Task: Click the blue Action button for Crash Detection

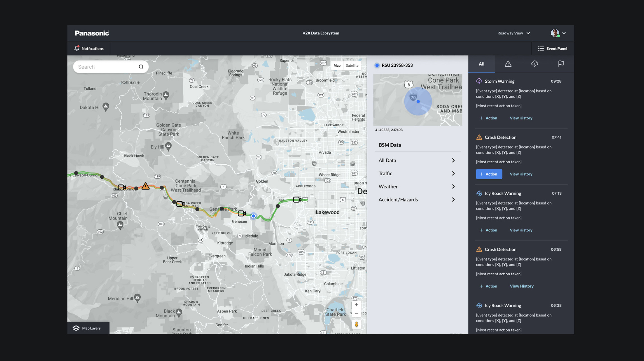Action: 489,174
